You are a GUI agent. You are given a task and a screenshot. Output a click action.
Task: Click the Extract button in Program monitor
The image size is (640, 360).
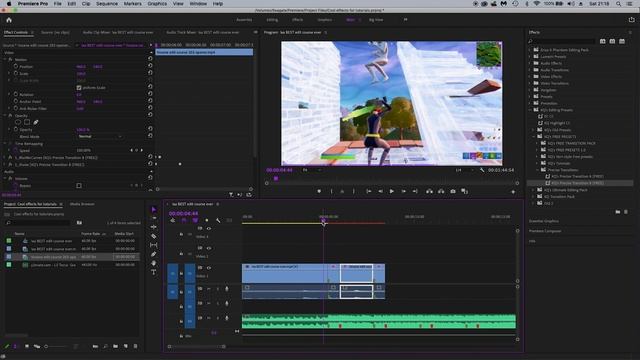[x=441, y=191]
